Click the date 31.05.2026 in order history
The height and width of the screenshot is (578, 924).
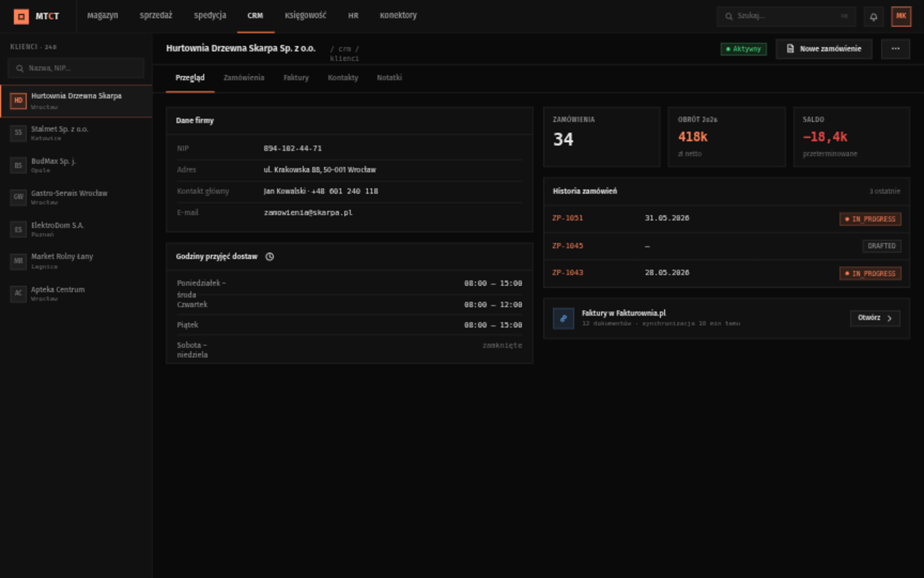[667, 218]
